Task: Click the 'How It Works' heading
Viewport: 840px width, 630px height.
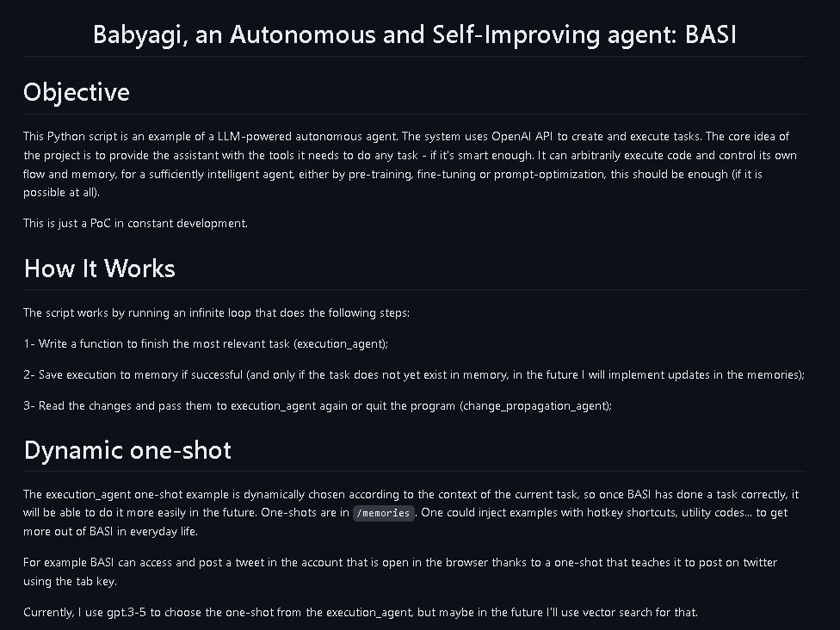Action: pos(100,269)
